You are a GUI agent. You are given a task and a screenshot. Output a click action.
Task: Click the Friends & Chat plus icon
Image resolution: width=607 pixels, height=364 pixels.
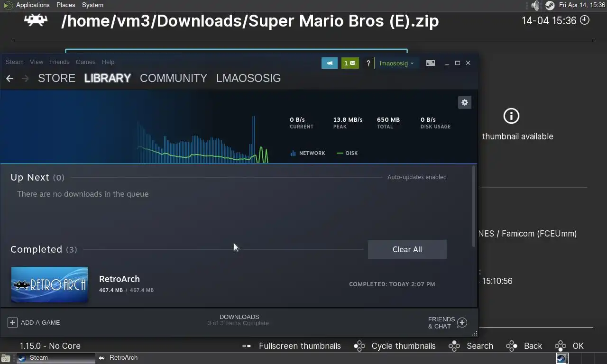pos(462,323)
